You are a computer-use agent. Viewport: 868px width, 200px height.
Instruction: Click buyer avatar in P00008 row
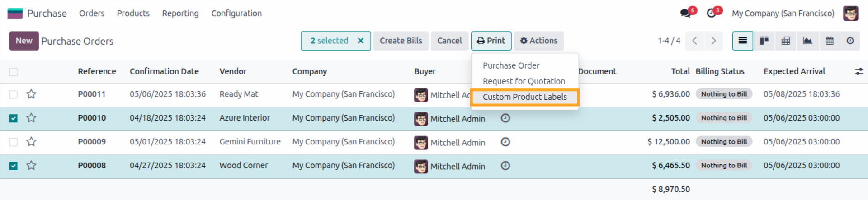[x=421, y=166]
